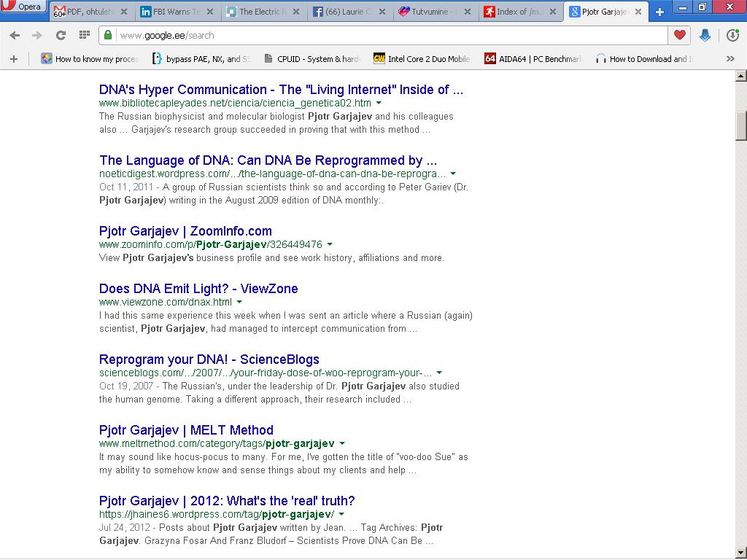This screenshot has height=560, width=747.
Task: Open 'Intel Core 2 Duo Mobile' bookmark
Action: pyautogui.click(x=422, y=59)
